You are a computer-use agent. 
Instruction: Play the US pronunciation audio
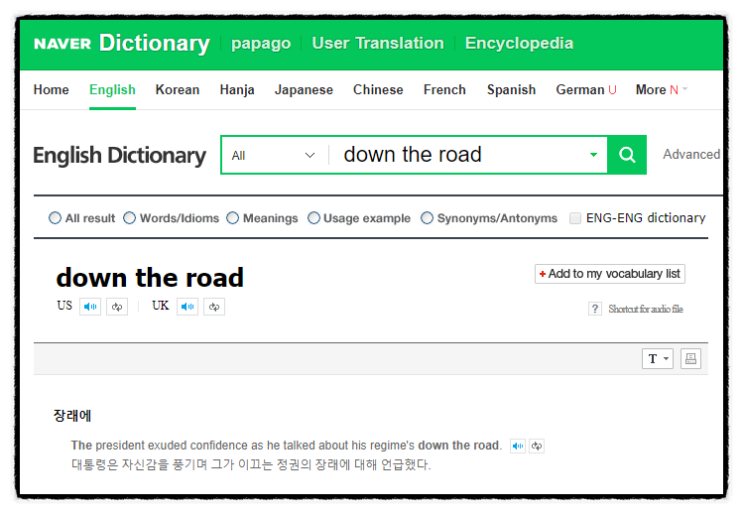pos(90,307)
